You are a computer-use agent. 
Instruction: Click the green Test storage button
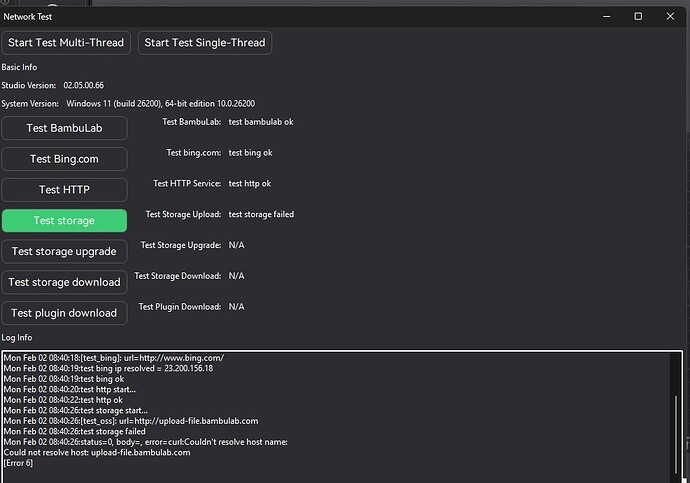pyautogui.click(x=64, y=220)
